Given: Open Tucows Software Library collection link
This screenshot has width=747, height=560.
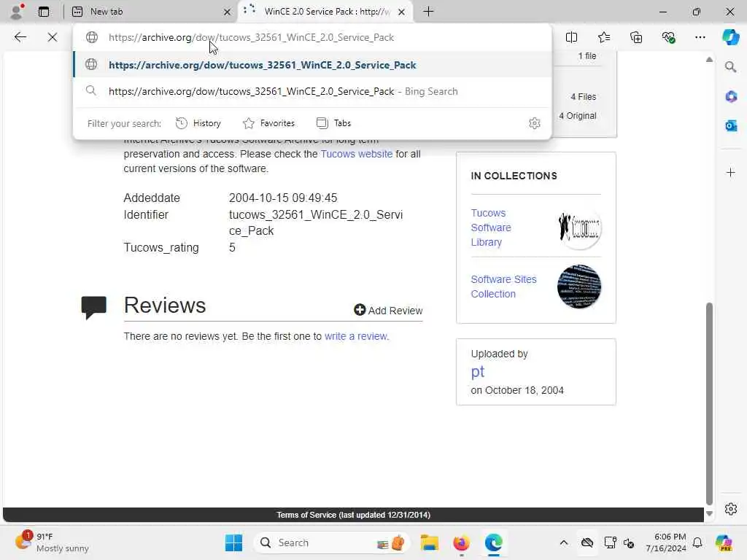Looking at the screenshot, I should point(491,227).
